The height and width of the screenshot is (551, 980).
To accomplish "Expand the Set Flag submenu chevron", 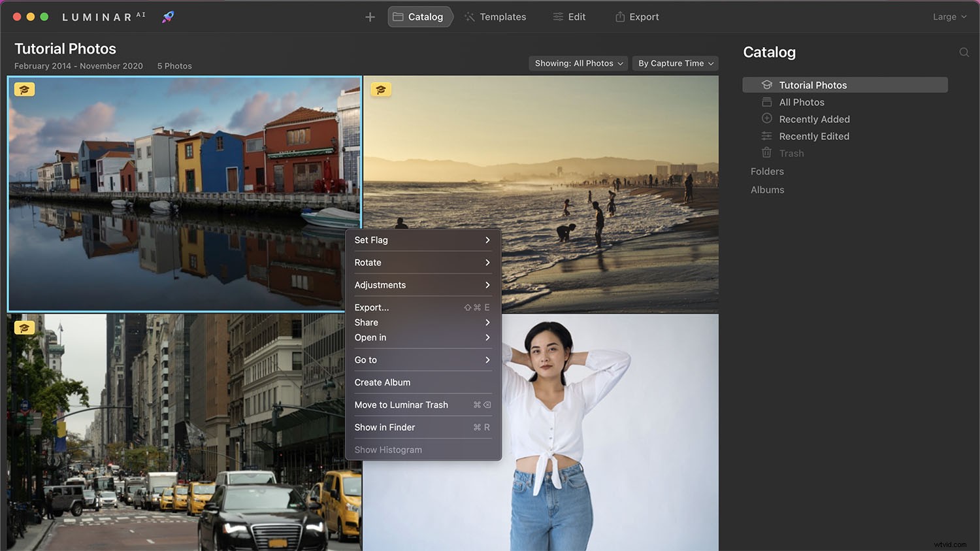I will (x=487, y=240).
